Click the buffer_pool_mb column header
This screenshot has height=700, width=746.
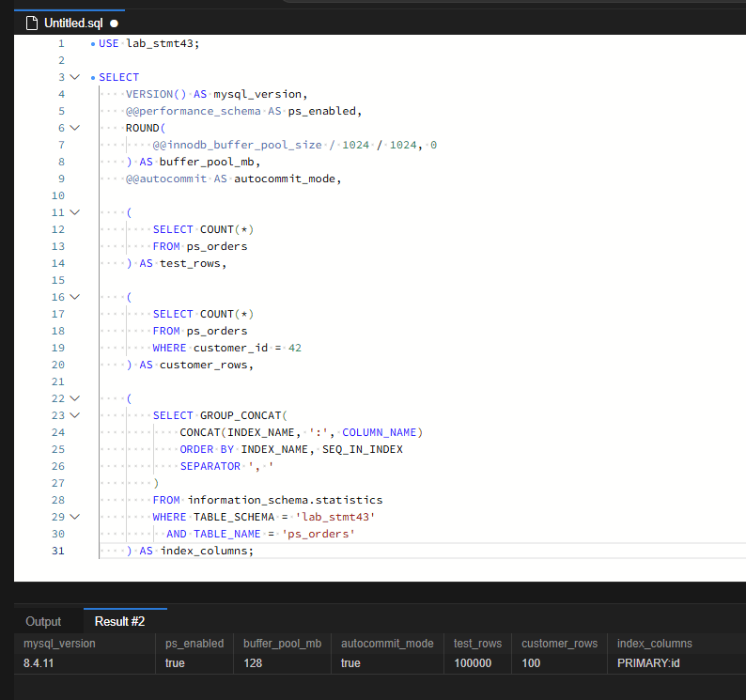coord(282,644)
